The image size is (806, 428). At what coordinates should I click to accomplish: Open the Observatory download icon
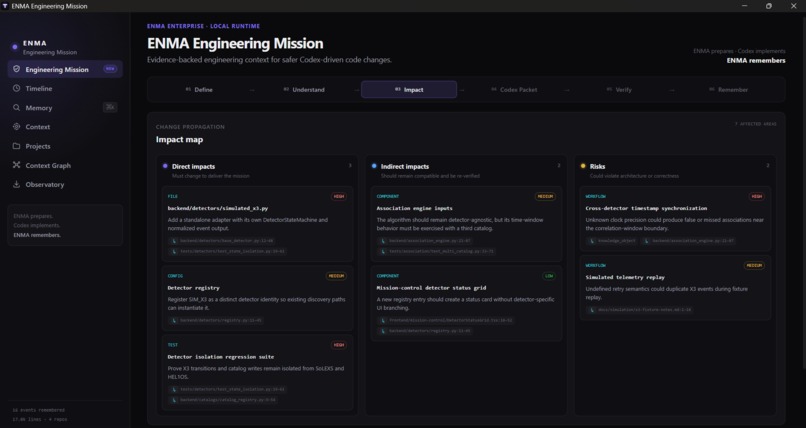16,184
